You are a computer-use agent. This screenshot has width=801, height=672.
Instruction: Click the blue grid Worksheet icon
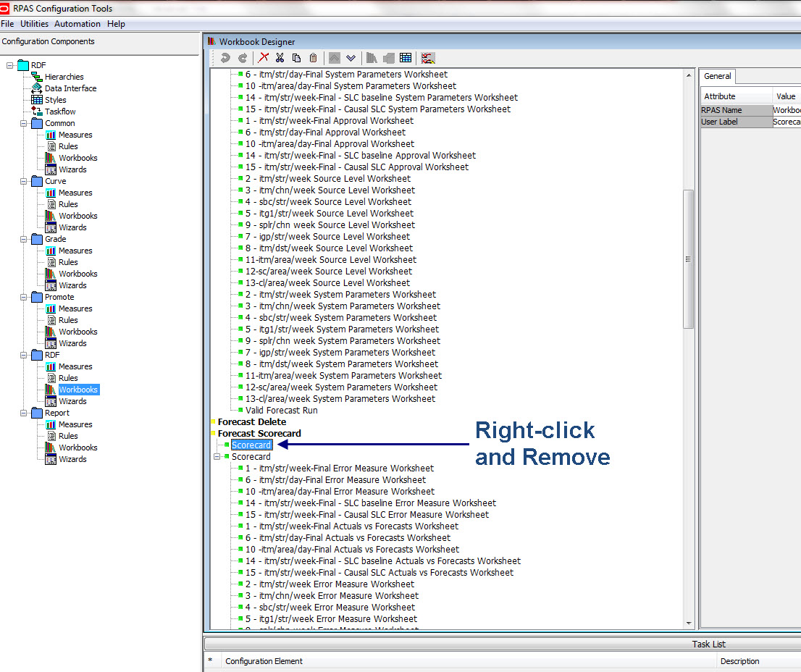pos(406,58)
